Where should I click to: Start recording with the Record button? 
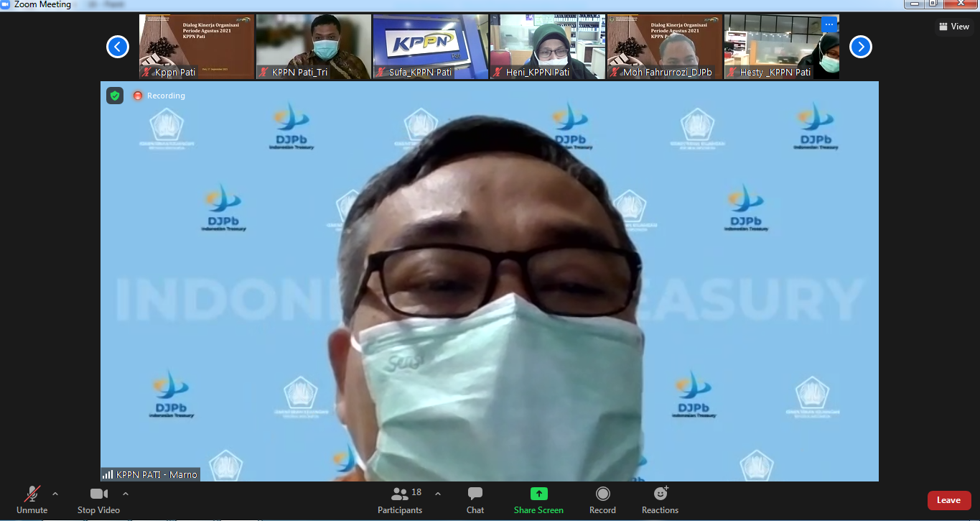(x=602, y=500)
